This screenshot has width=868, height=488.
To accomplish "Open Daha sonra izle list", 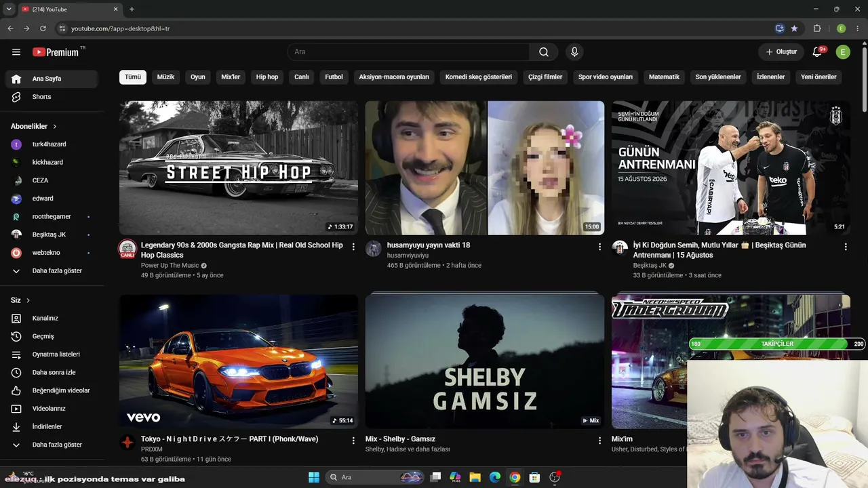I will 52,372.
